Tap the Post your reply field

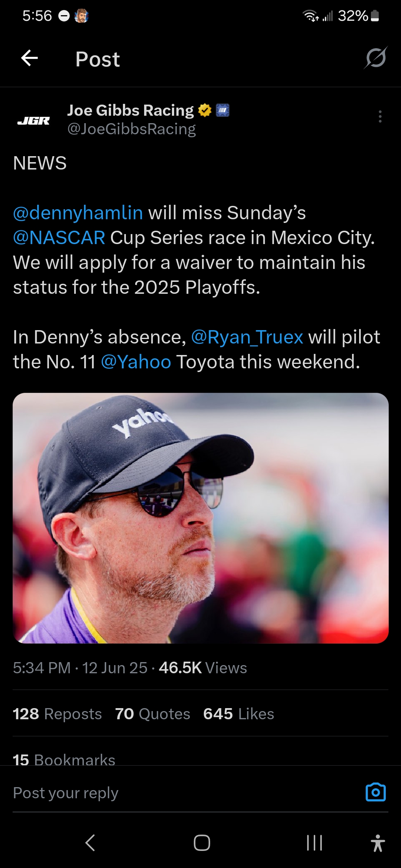[x=186, y=793]
